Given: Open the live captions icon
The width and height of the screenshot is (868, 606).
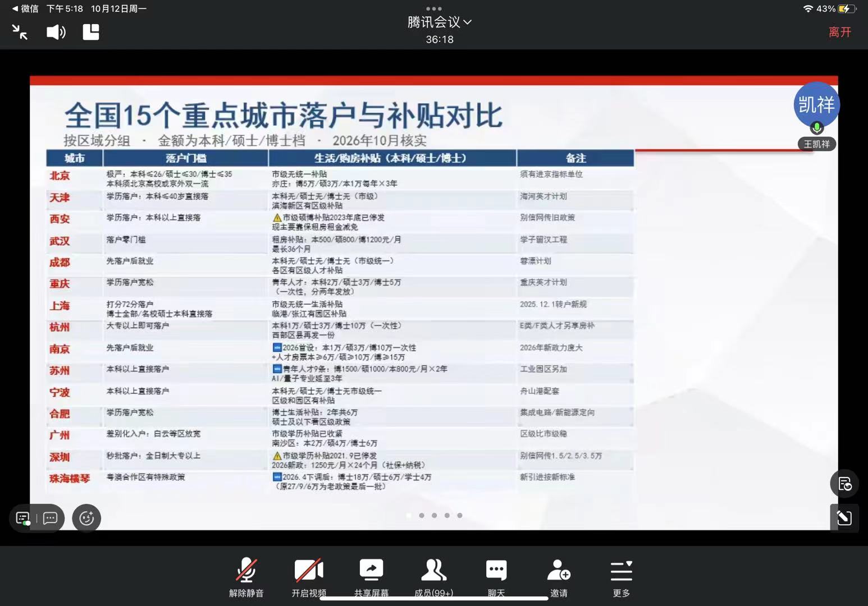Looking at the screenshot, I should [23, 518].
